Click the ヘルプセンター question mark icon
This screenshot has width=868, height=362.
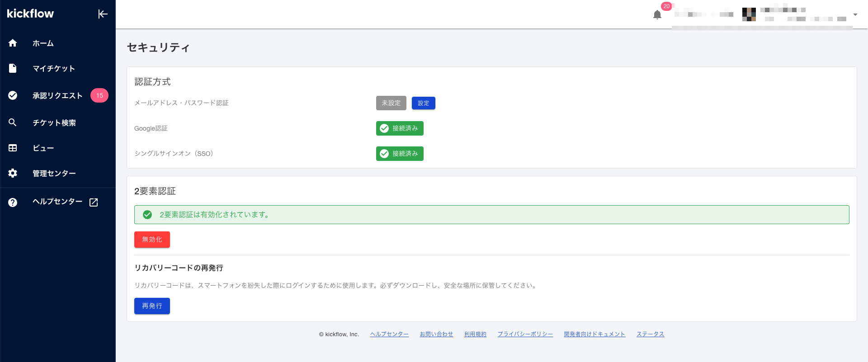pos(13,202)
